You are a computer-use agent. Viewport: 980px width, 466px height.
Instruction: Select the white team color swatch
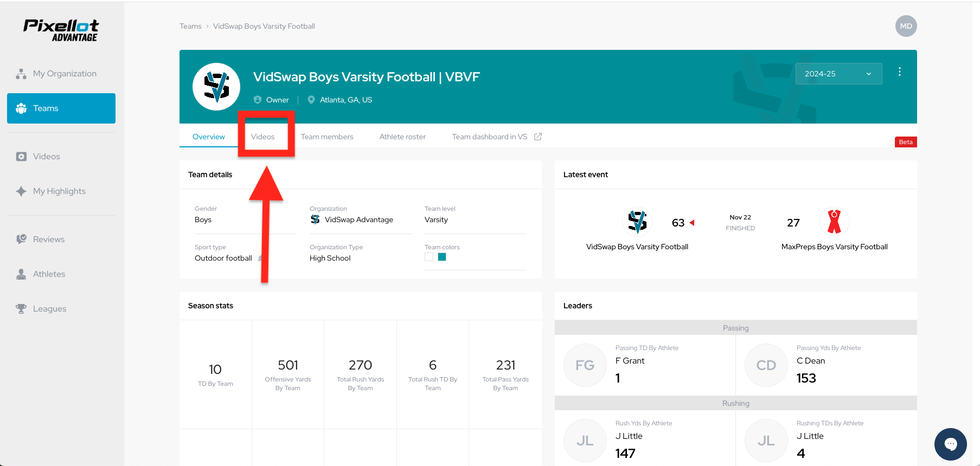pyautogui.click(x=429, y=257)
